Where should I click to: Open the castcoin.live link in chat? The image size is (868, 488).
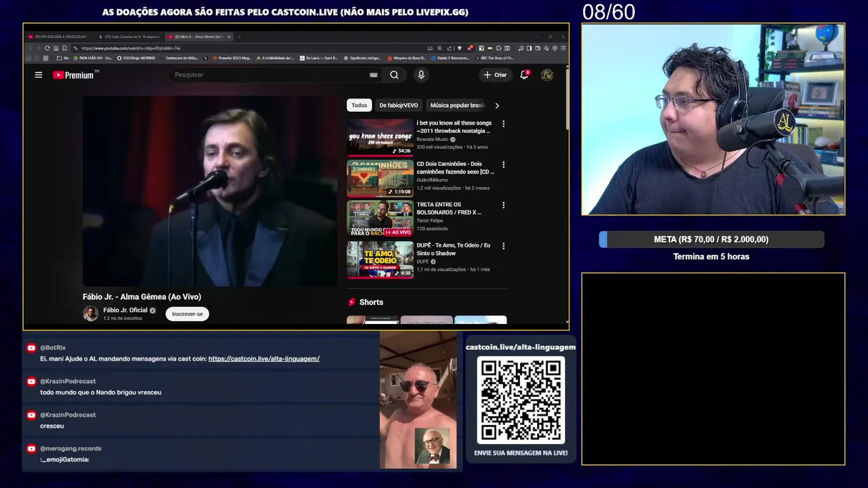(x=264, y=359)
